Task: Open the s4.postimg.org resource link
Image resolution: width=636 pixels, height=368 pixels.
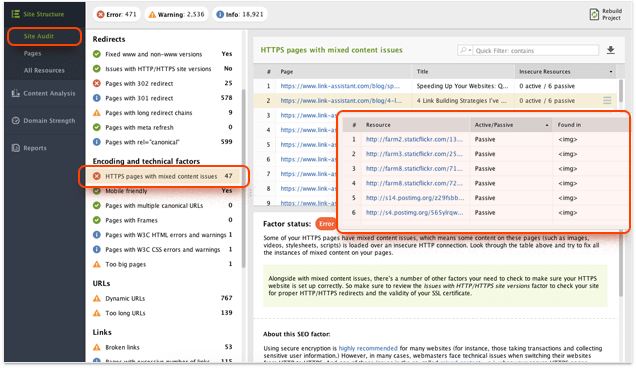Action: (414, 212)
